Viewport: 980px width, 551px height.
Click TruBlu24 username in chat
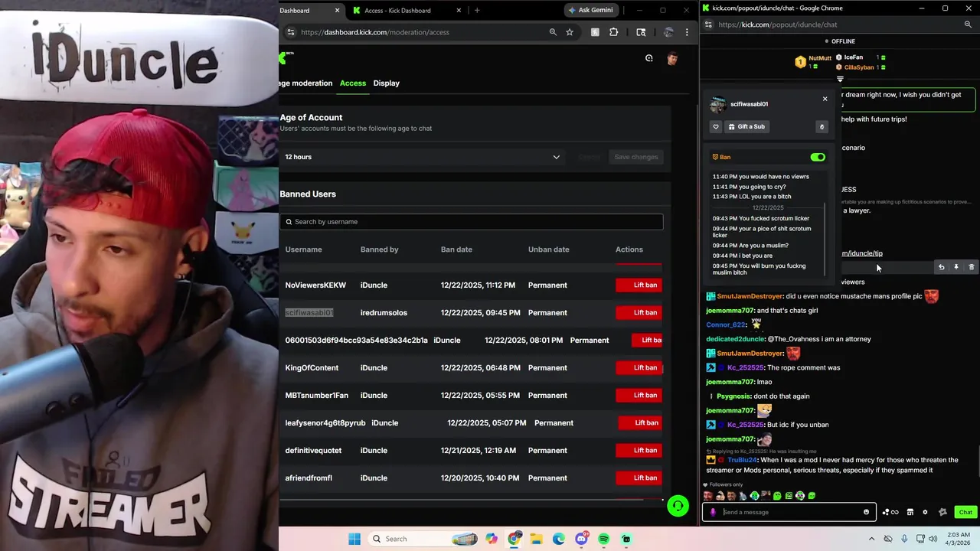(742, 460)
